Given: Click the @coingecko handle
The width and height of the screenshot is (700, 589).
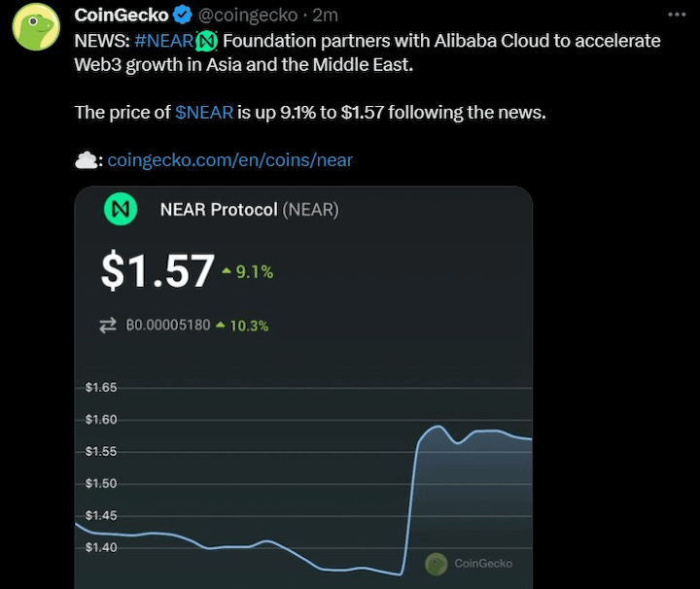Looking at the screenshot, I should 248,16.
